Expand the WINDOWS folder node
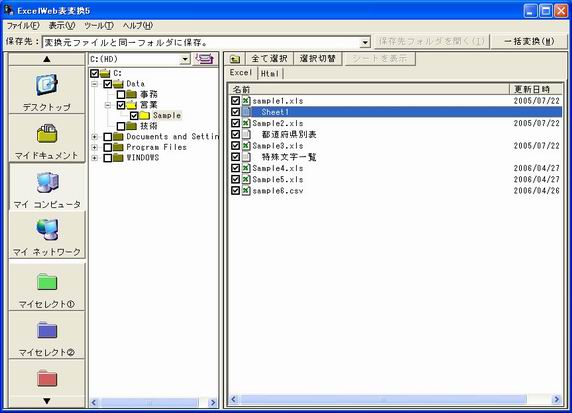Image resolution: width=572 pixels, height=413 pixels. coord(94,158)
